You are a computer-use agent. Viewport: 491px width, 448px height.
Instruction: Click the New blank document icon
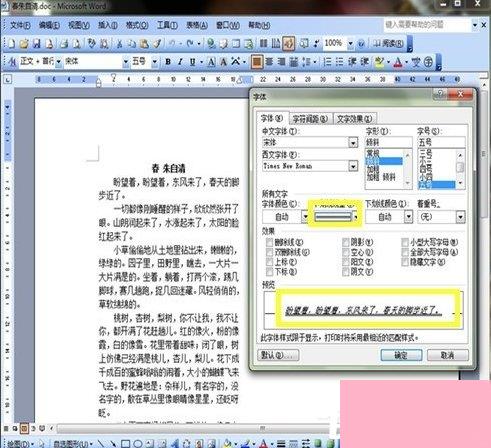point(12,44)
